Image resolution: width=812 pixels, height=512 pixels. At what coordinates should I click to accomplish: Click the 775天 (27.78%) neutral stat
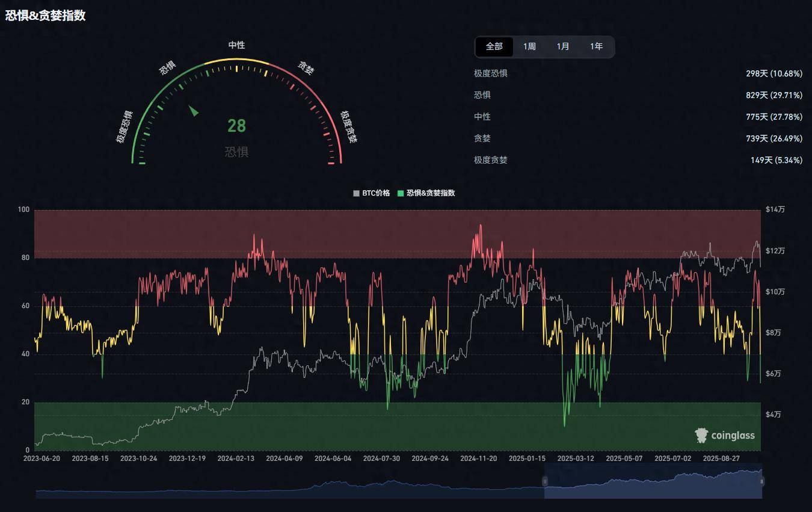(x=774, y=117)
